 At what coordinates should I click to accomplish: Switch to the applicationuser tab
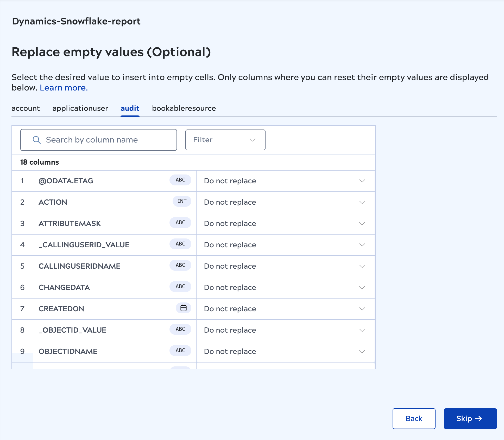click(x=80, y=108)
